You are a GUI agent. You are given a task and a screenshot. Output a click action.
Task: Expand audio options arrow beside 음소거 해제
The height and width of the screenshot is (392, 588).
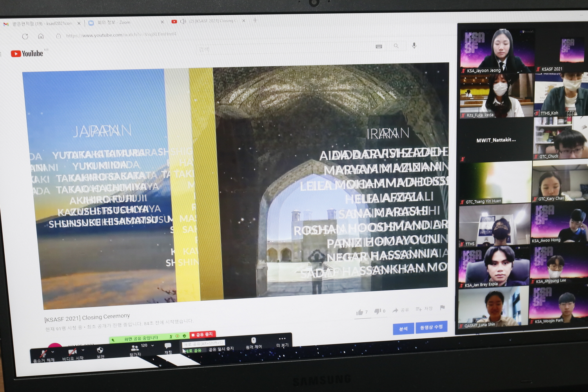click(53, 352)
